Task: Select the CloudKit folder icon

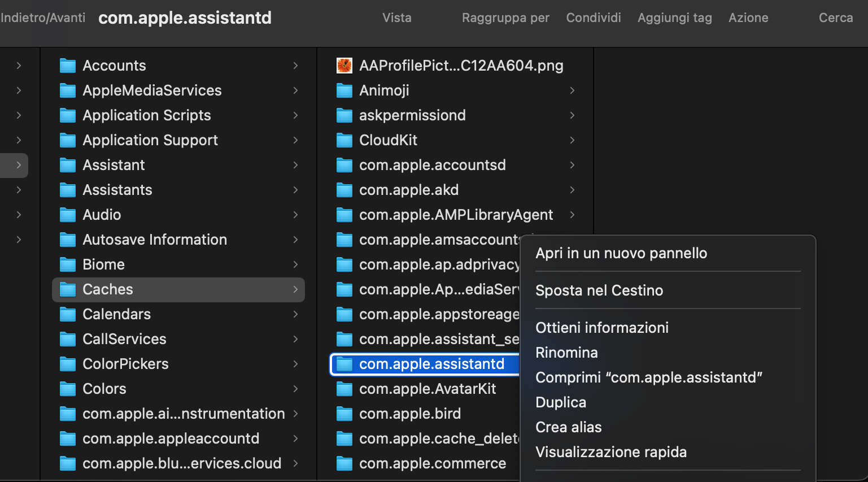Action: point(344,140)
